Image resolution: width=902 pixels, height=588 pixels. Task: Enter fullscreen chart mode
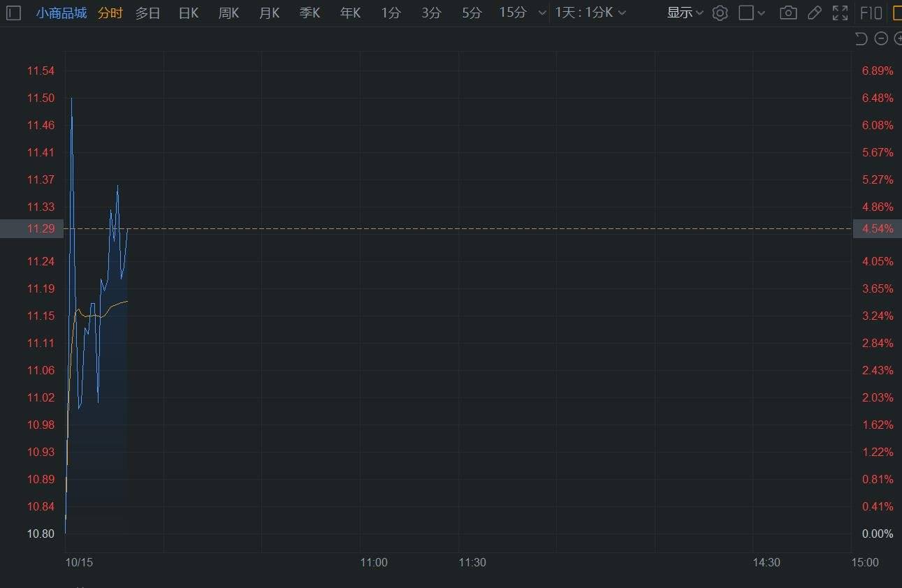(841, 13)
